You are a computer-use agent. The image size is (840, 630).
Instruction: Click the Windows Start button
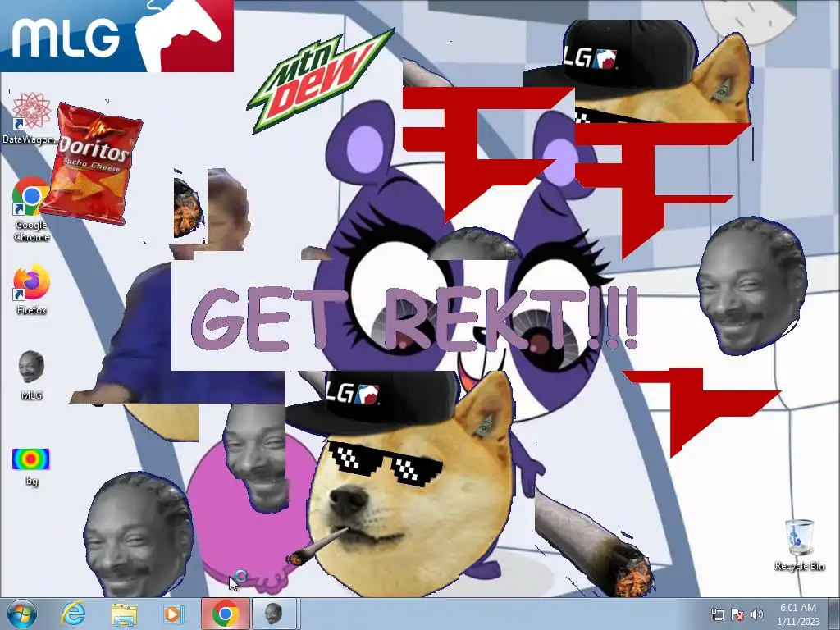(x=22, y=614)
